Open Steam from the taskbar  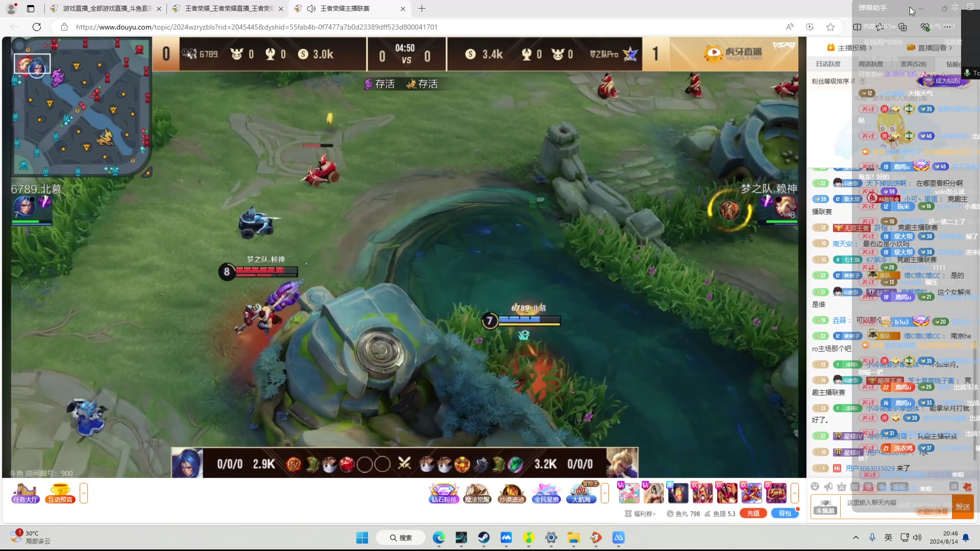[x=484, y=538]
